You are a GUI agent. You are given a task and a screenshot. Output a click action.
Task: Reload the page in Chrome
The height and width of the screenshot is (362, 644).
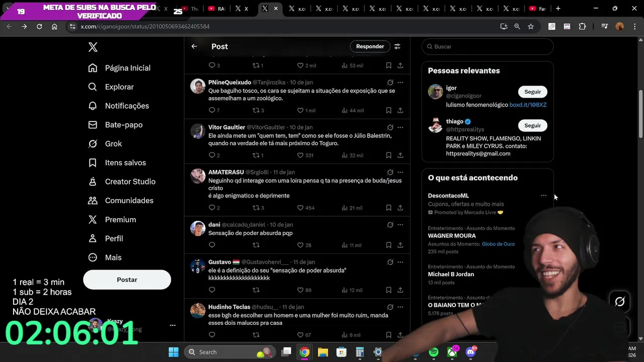39,26
